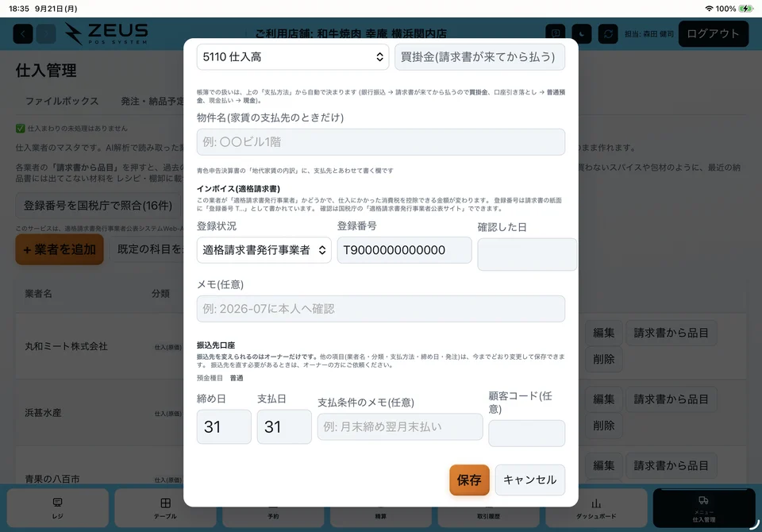Click the 青果の八百市 vendor name

coord(52,479)
